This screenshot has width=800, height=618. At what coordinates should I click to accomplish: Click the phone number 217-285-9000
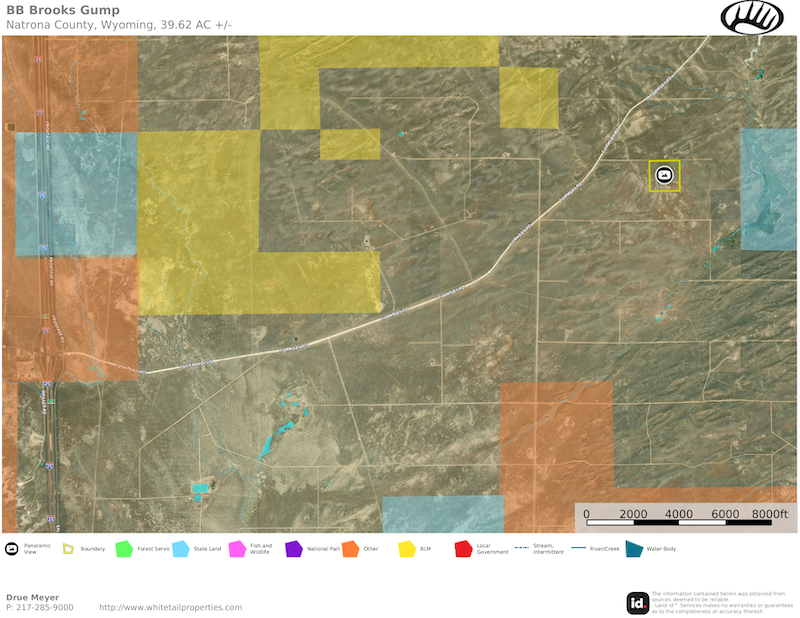point(43,607)
